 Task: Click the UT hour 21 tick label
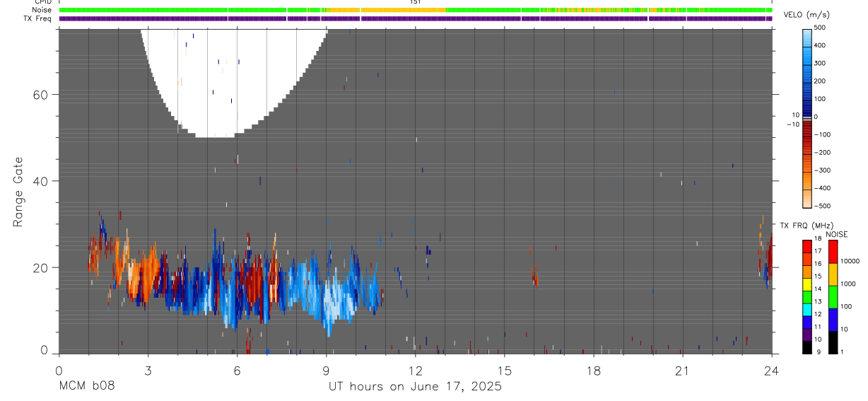pos(682,371)
